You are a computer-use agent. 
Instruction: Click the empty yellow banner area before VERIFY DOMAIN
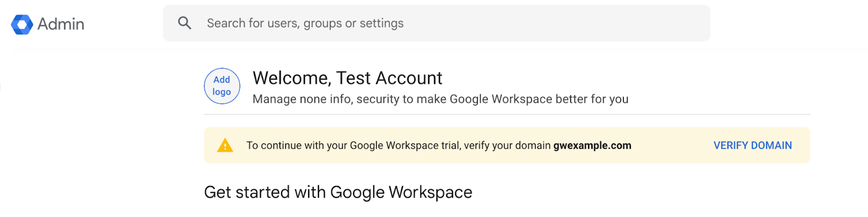pyautogui.click(x=673, y=145)
